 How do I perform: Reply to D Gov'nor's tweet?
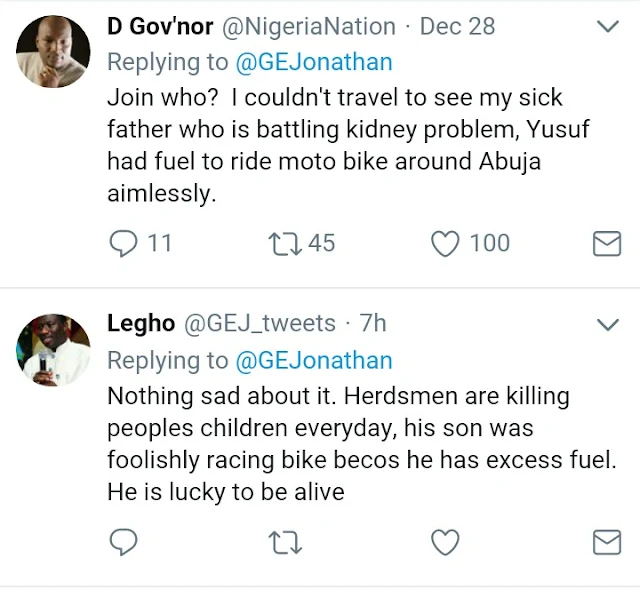(x=124, y=243)
